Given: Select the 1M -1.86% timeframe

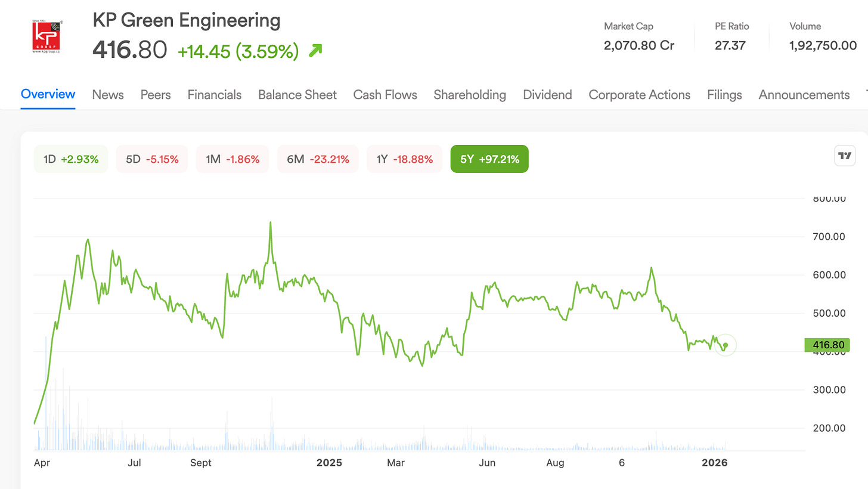Looking at the screenshot, I should [x=232, y=159].
